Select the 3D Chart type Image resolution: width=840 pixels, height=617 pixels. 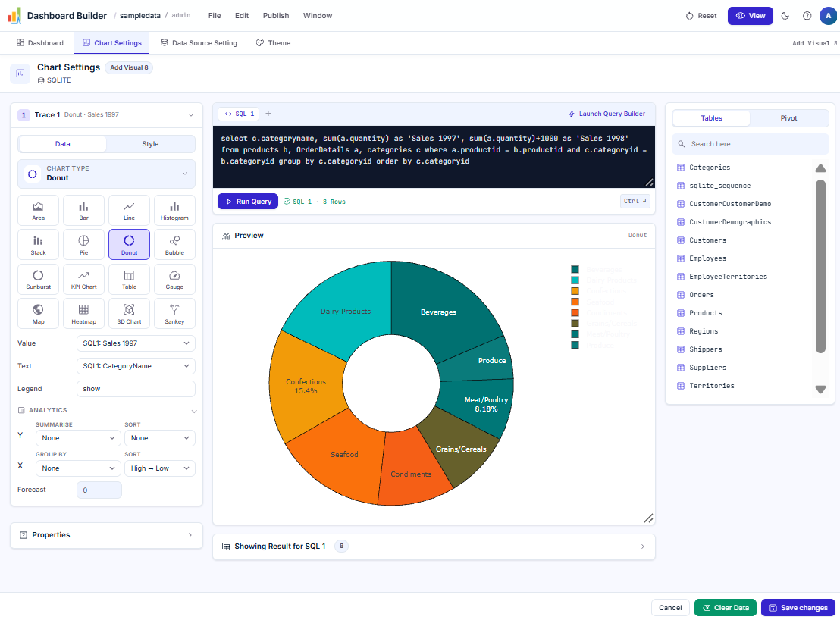click(129, 314)
